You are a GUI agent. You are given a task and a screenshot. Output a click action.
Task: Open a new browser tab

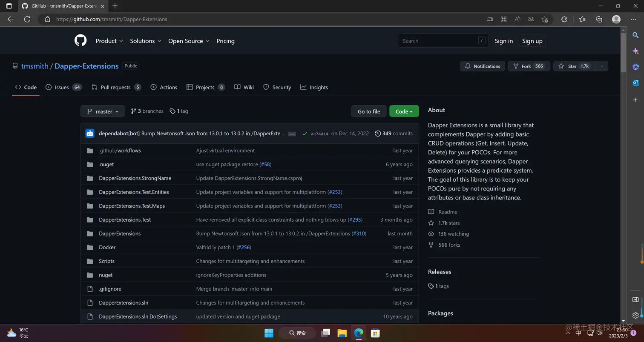(115, 6)
